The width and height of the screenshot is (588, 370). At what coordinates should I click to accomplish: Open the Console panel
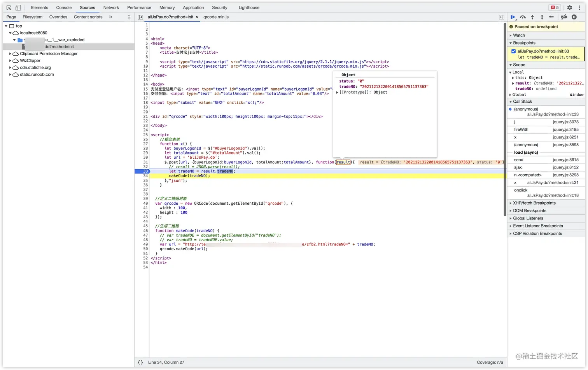[x=64, y=7]
